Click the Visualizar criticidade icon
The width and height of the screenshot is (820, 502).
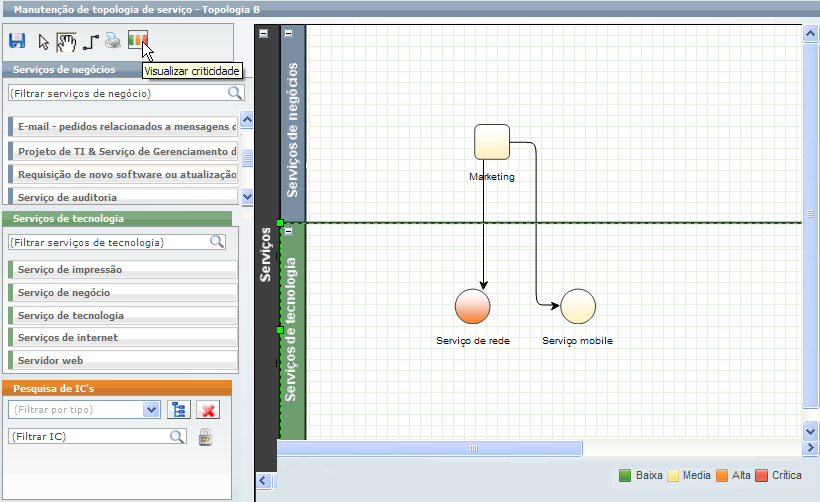coord(138,39)
